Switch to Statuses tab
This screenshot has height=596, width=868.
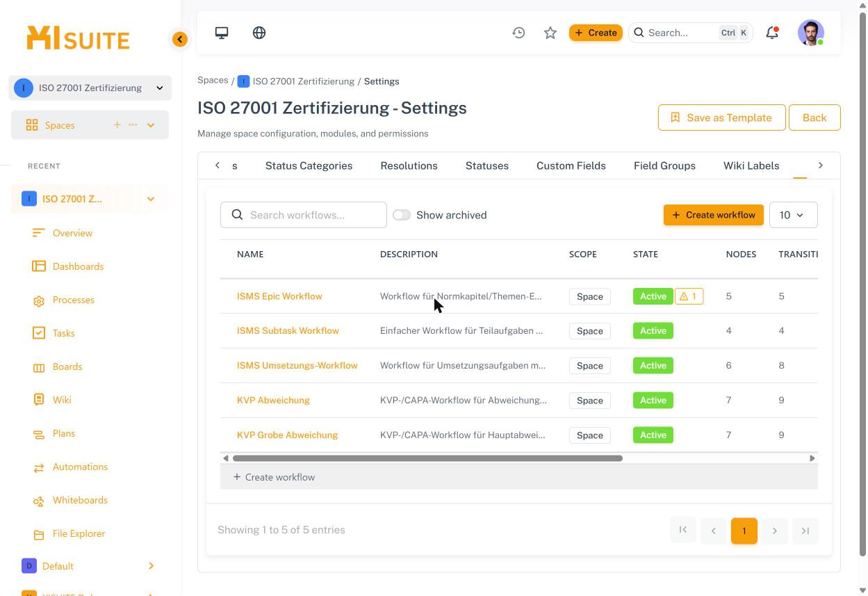487,166
